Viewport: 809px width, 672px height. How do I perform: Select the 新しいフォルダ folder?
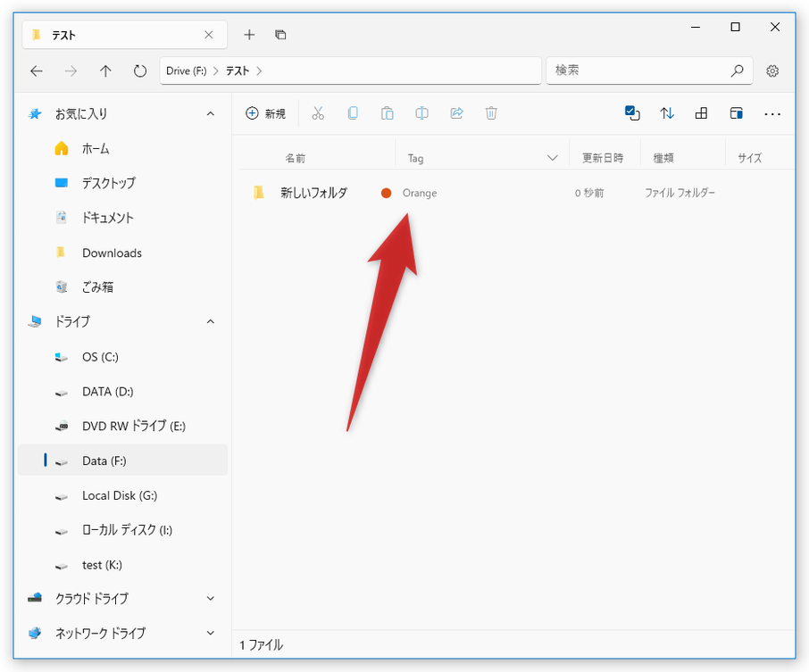pos(313,193)
